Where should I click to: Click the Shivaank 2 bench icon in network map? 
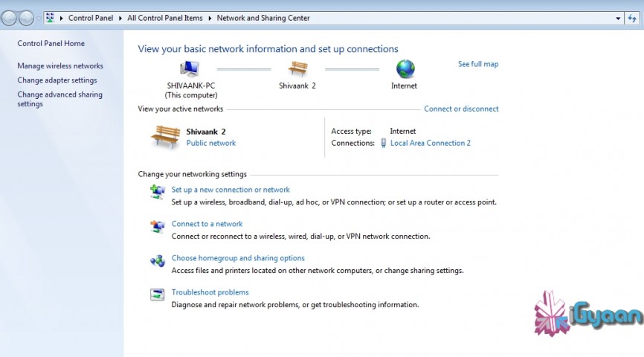pos(297,69)
